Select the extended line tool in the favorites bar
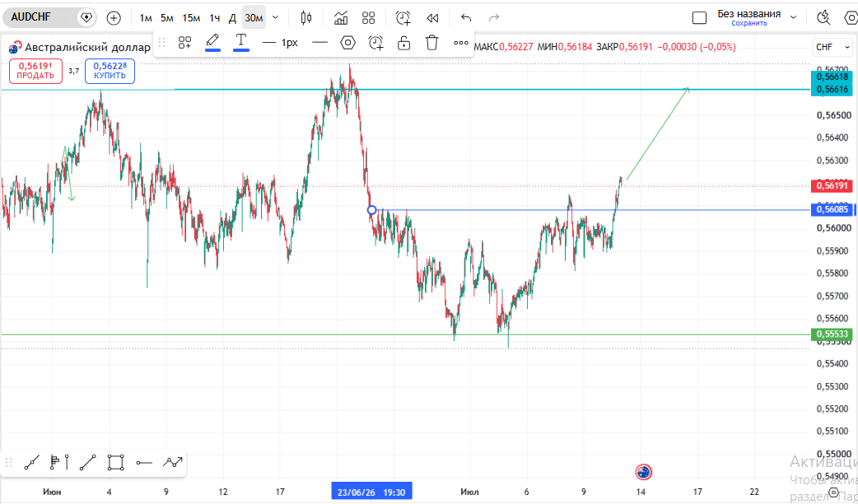Viewport: 858px width, 504px height. [x=32, y=463]
